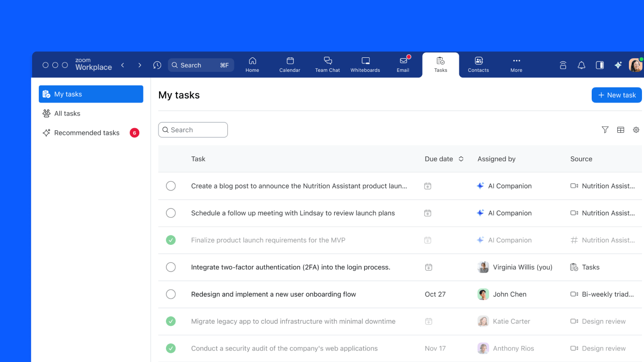Open the Team Chat panel
Viewport: 644px width, 362px height.
[x=327, y=64]
